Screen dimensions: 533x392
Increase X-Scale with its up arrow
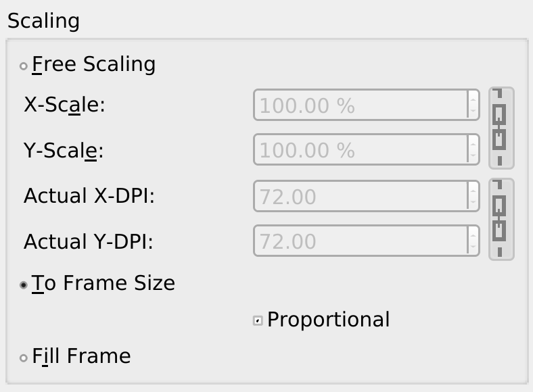coord(473,99)
